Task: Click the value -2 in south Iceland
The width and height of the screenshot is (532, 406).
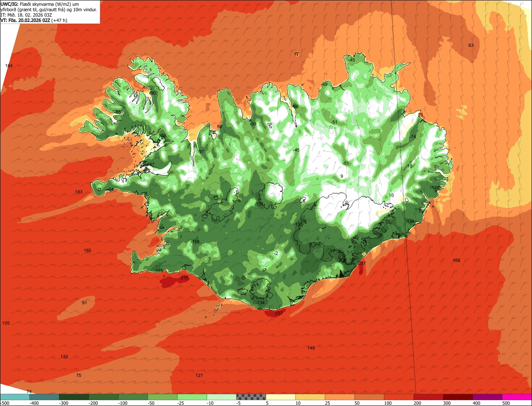Action: pyautogui.click(x=276, y=253)
